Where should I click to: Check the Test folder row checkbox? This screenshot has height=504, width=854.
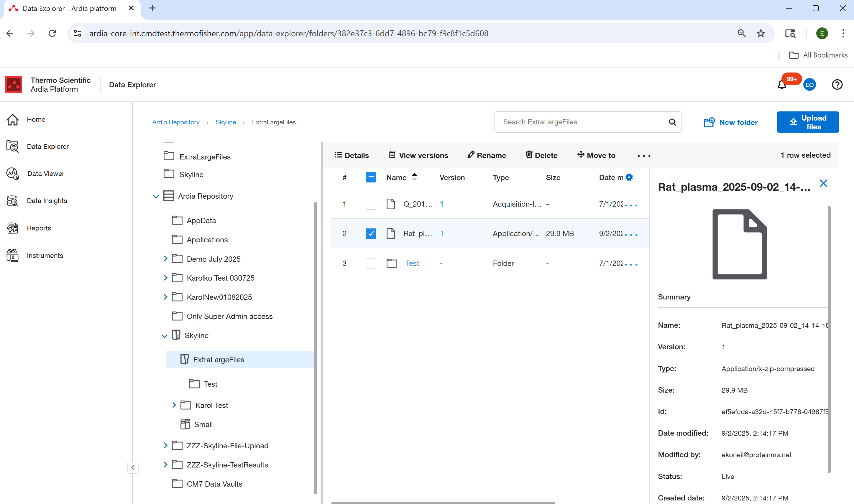pos(371,263)
